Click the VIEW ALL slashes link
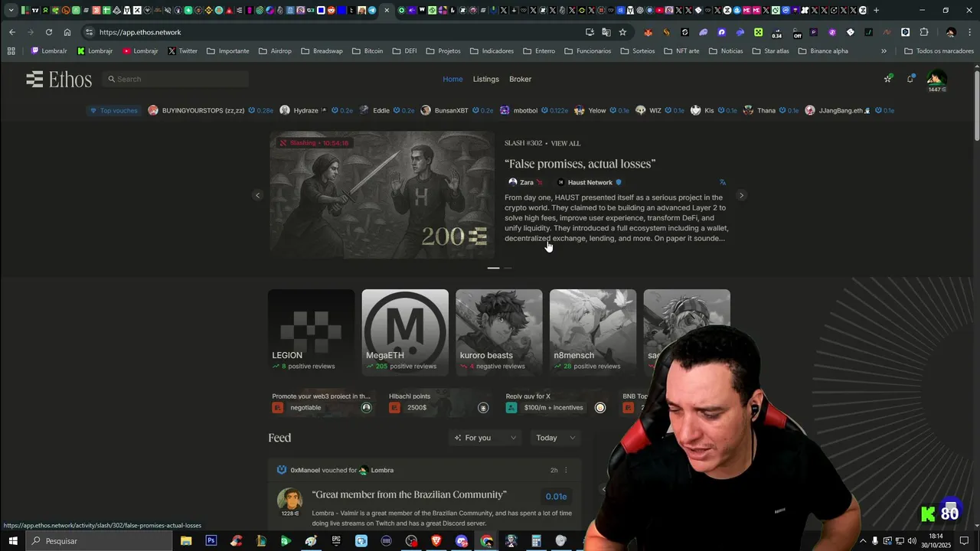Screen dimensions: 980x551 566,143
